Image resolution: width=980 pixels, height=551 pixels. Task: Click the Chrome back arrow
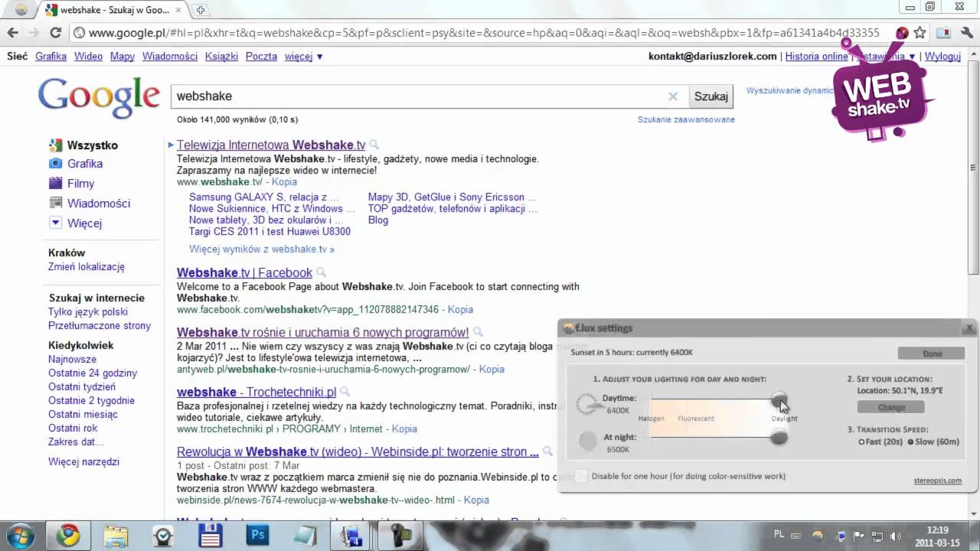[x=12, y=33]
